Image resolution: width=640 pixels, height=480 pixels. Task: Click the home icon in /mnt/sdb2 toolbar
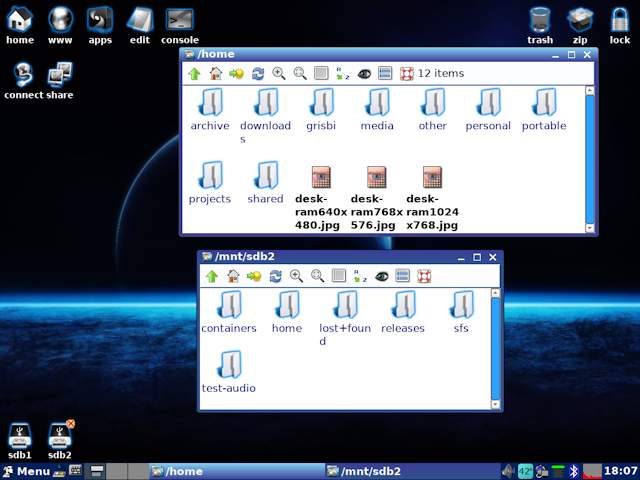233,276
